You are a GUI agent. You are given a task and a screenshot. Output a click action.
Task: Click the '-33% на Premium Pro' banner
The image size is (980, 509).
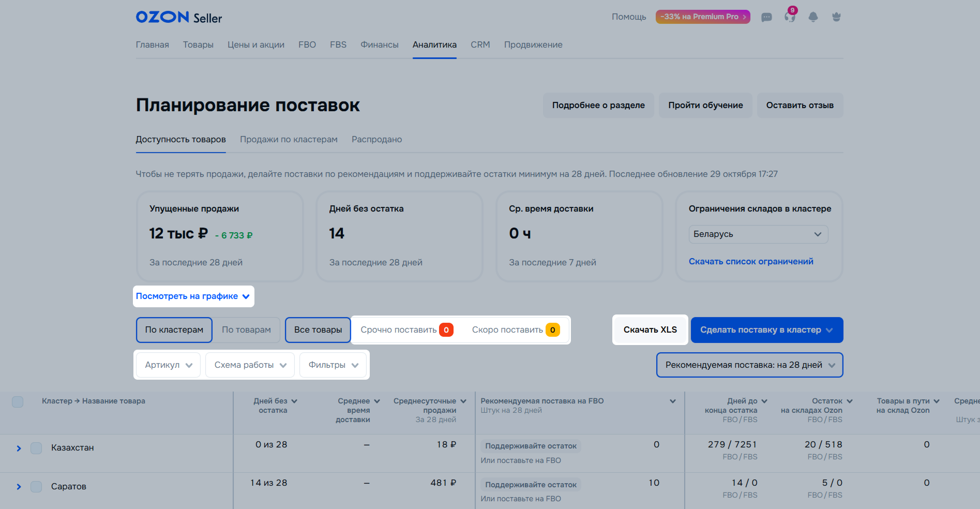(702, 17)
